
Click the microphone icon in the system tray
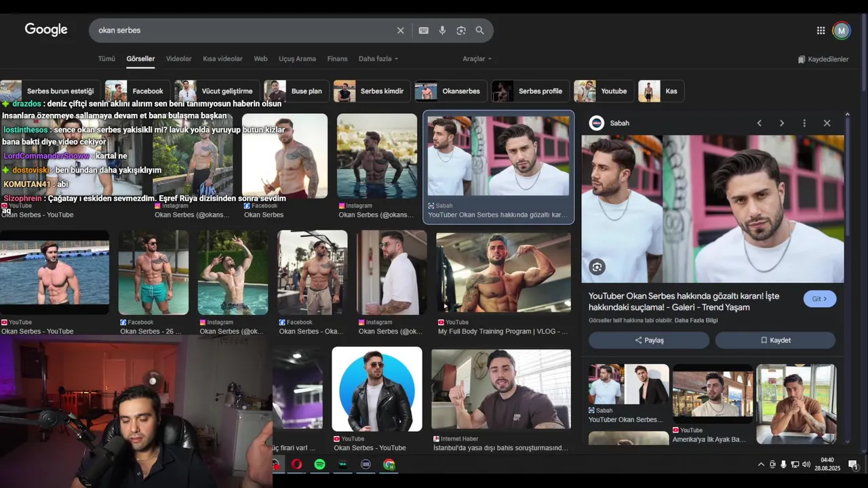(783, 464)
